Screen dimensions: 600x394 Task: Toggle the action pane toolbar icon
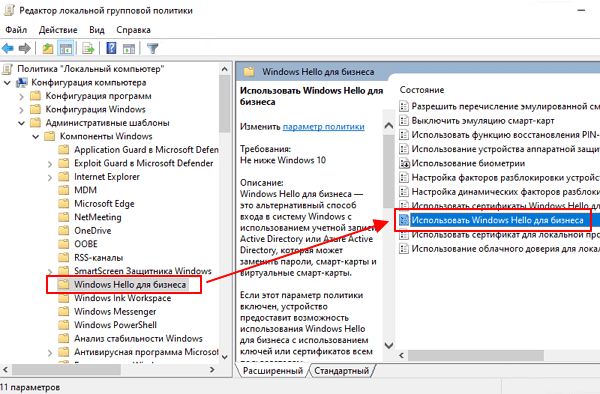(x=129, y=49)
